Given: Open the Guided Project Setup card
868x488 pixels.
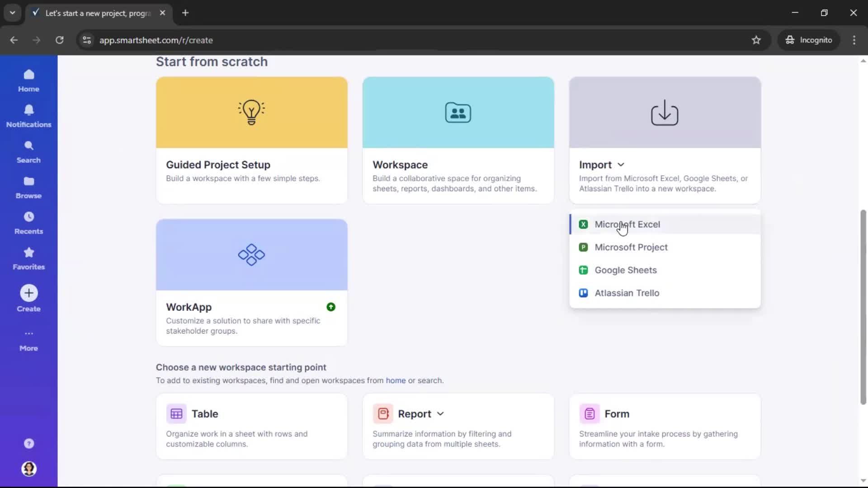Looking at the screenshot, I should click(x=251, y=140).
